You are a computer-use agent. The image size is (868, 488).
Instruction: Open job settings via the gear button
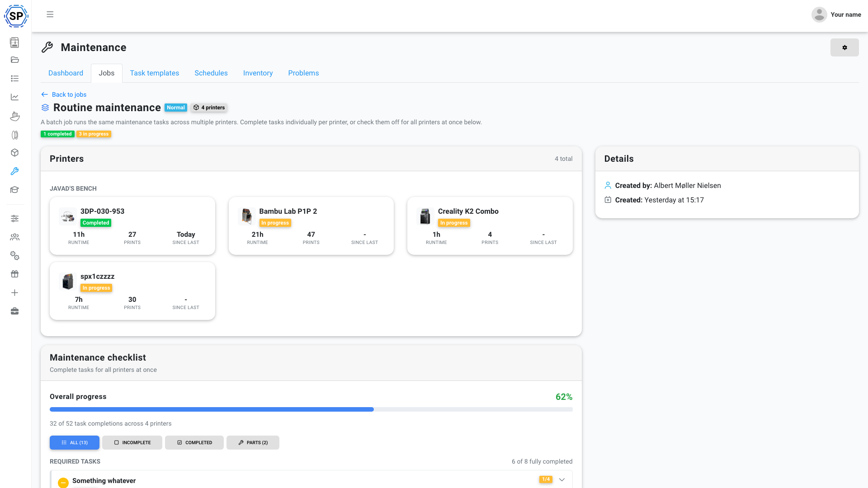[844, 47]
